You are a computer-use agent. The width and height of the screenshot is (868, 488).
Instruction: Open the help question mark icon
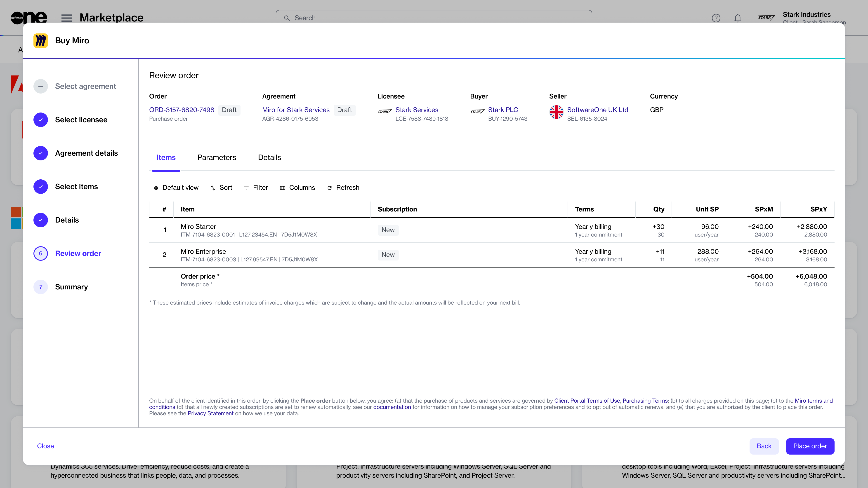[716, 18]
